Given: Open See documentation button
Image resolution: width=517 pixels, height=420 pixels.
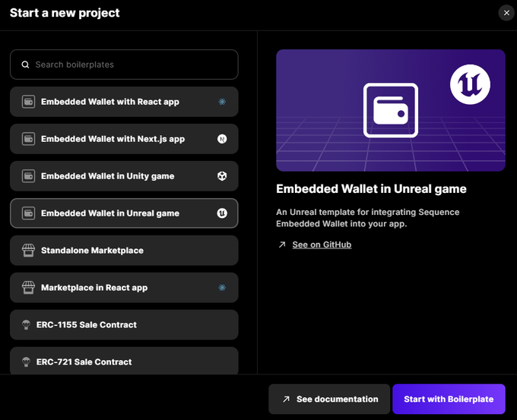Looking at the screenshot, I should [x=329, y=399].
